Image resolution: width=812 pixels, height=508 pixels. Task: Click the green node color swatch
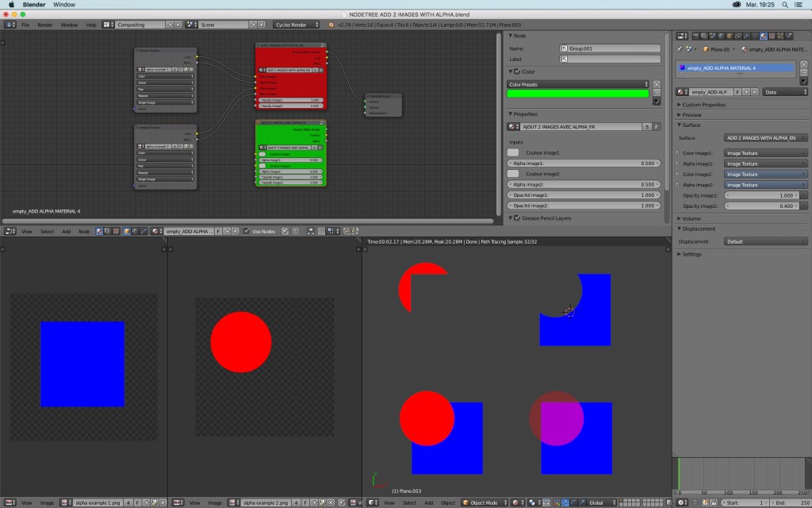pos(578,94)
